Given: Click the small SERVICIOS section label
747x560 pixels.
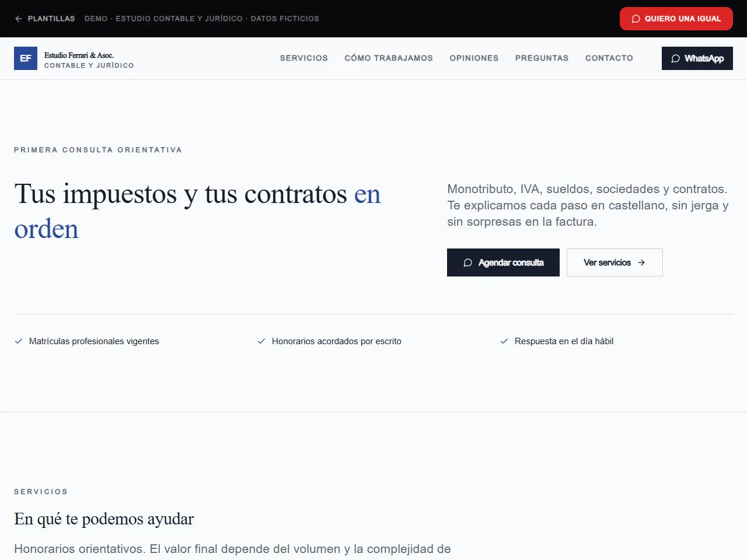Looking at the screenshot, I should click(x=41, y=492).
